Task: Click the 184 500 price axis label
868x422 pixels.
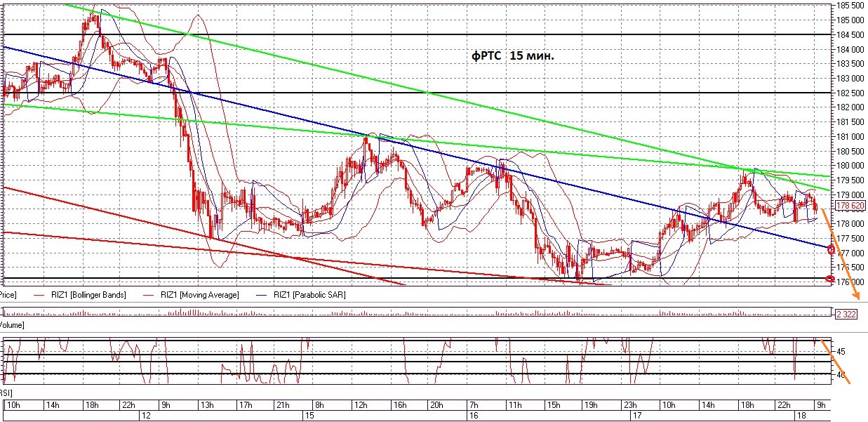Action: pyautogui.click(x=850, y=35)
